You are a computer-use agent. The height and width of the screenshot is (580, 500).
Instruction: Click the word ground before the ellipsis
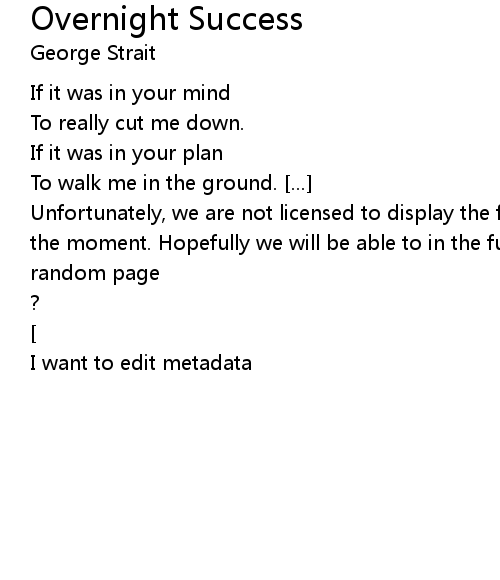pos(239,184)
